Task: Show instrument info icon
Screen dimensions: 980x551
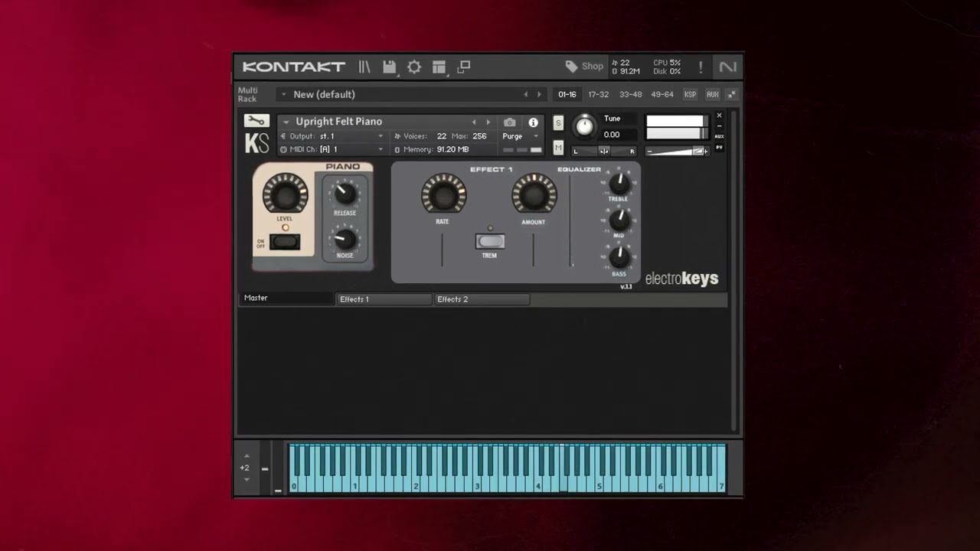Action: click(x=533, y=122)
